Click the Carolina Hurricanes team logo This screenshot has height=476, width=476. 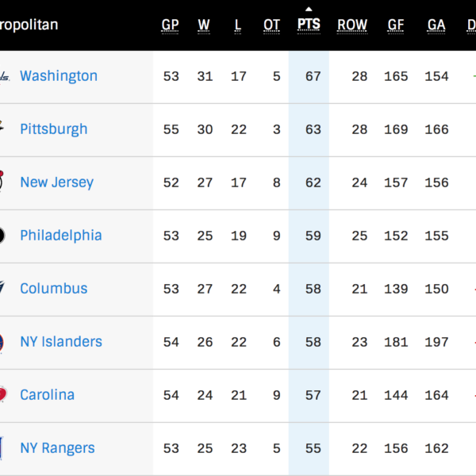click(x=4, y=395)
